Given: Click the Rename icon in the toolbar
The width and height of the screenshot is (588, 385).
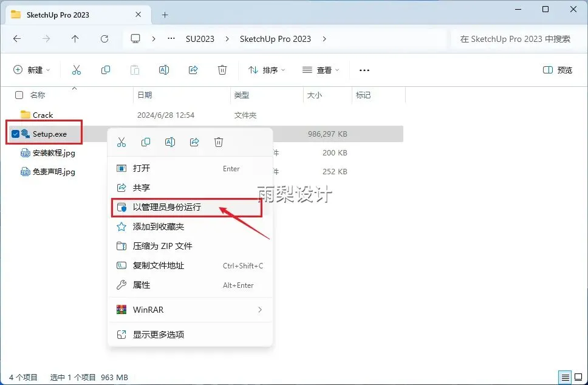Looking at the screenshot, I should (x=164, y=70).
